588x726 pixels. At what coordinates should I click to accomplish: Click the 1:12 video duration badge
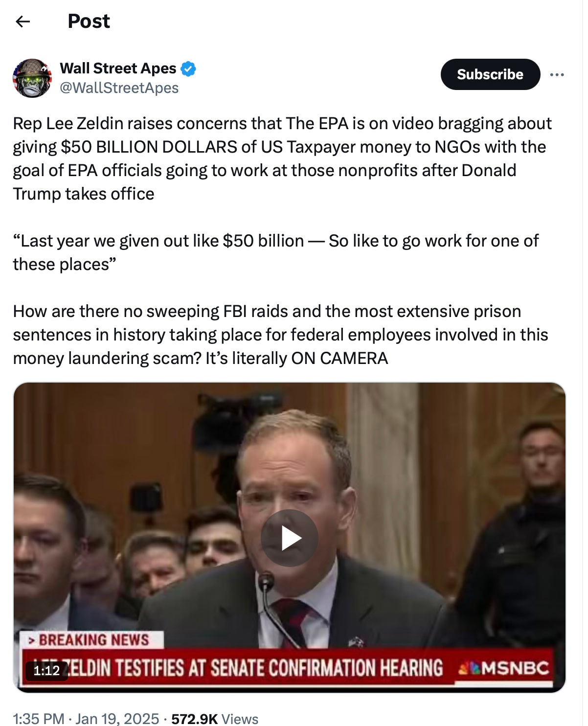[x=46, y=670]
